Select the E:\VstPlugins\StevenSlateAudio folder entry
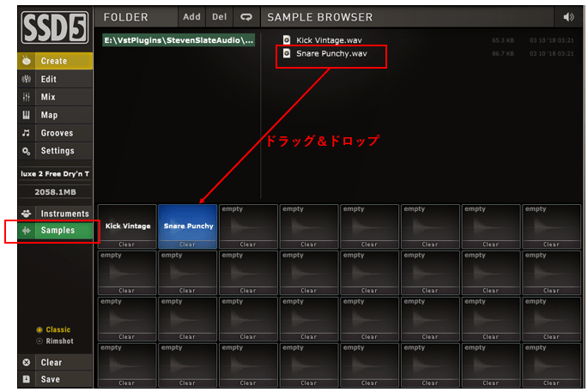Image resolution: width=588 pixels, height=392 pixels. click(179, 40)
